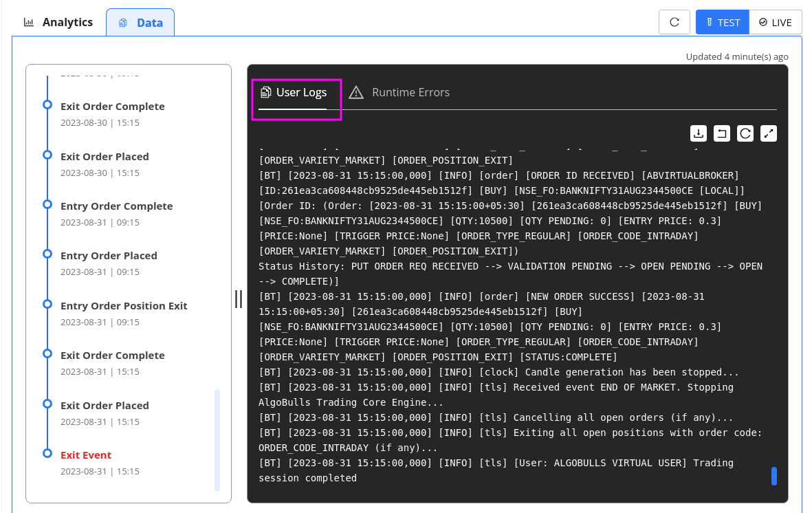Click the 'NEW ORDER SUCCESS' log line
Image resolution: width=812 pixels, height=513 pixels.
point(490,327)
